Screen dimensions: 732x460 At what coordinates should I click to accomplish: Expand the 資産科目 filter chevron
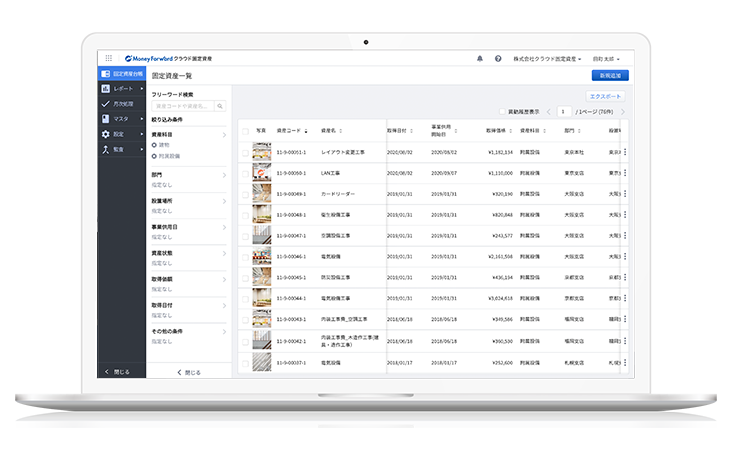pyautogui.click(x=224, y=135)
